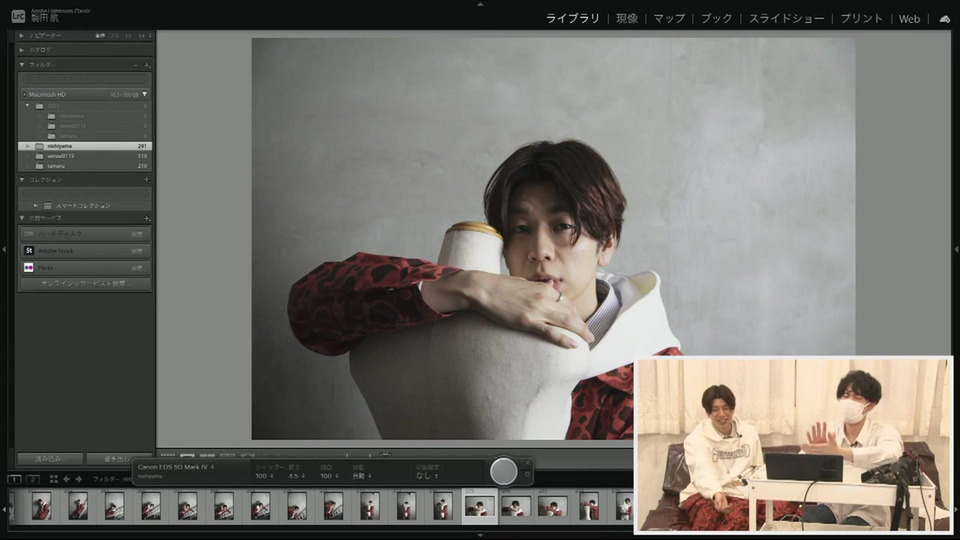Open tether aperture 4.5 dropdown
This screenshot has width=960, height=540.
(x=296, y=476)
